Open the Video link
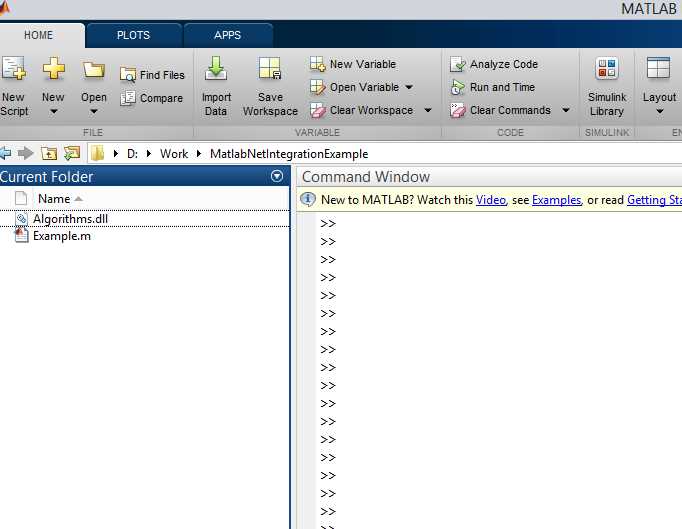682x529 pixels. pyautogui.click(x=491, y=200)
